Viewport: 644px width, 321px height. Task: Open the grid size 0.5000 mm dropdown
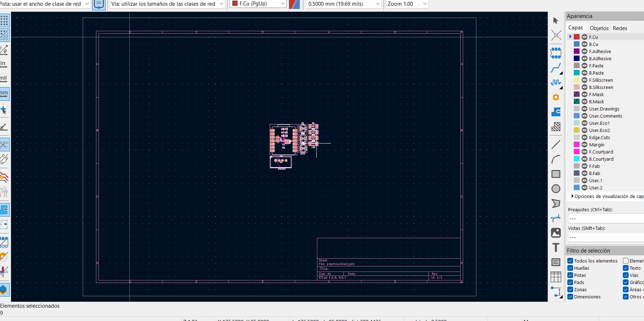[x=343, y=4]
